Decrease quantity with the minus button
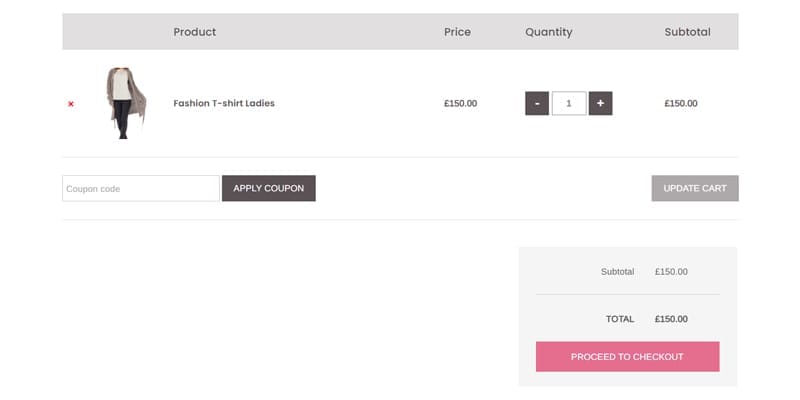800x400 pixels. (537, 103)
